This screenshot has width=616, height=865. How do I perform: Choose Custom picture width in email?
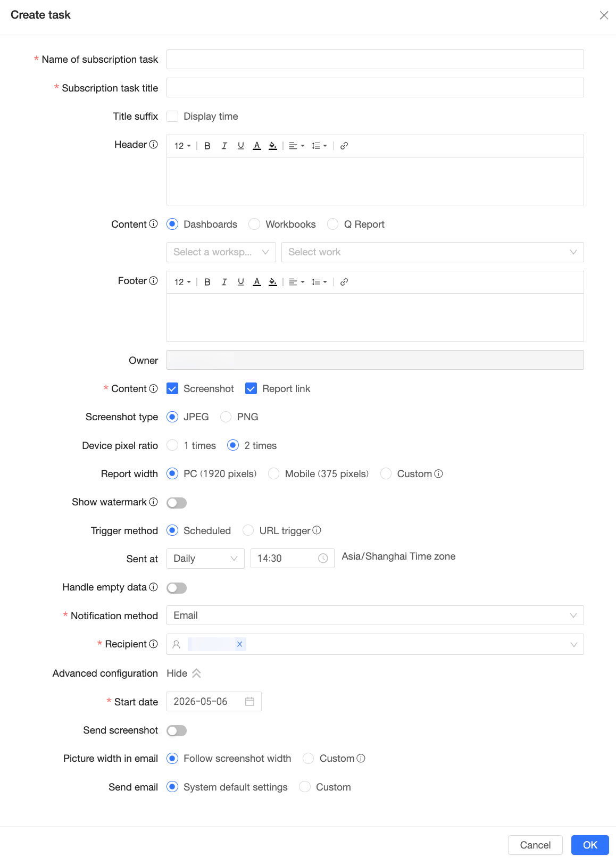[x=308, y=759]
